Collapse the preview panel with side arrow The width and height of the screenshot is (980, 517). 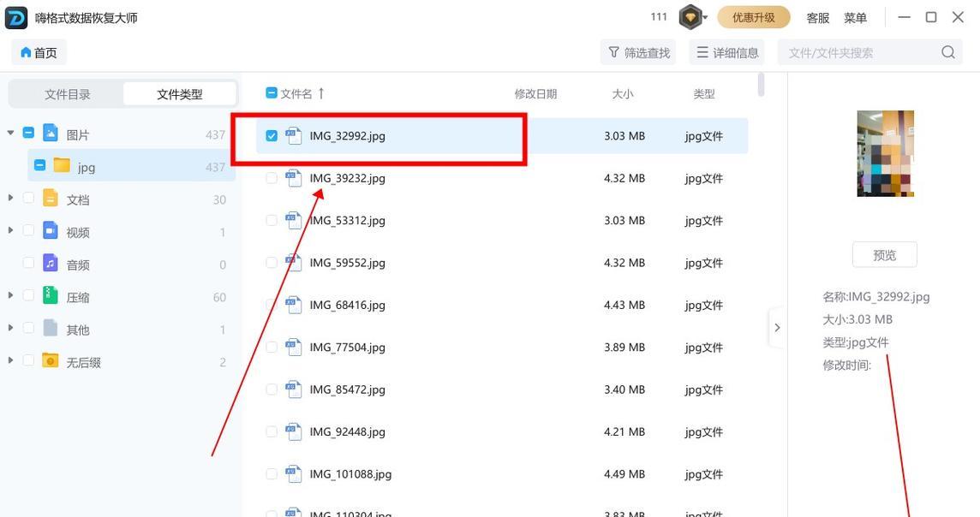point(777,327)
